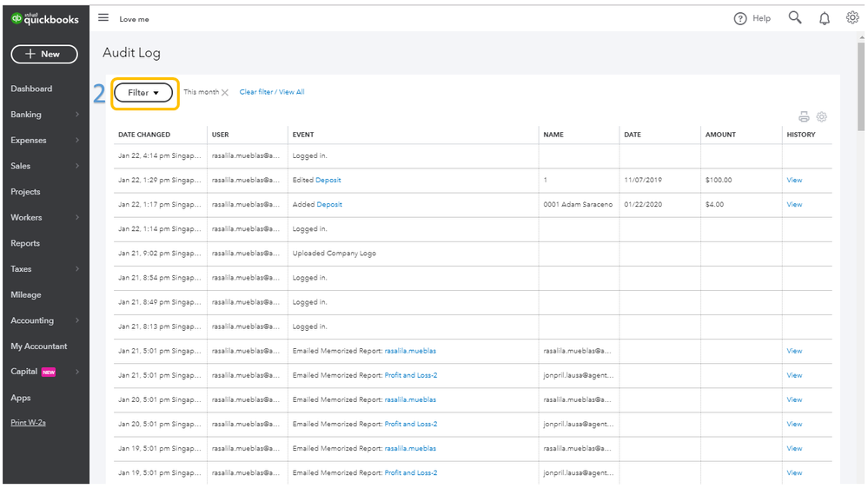Open the Help icon

click(740, 18)
